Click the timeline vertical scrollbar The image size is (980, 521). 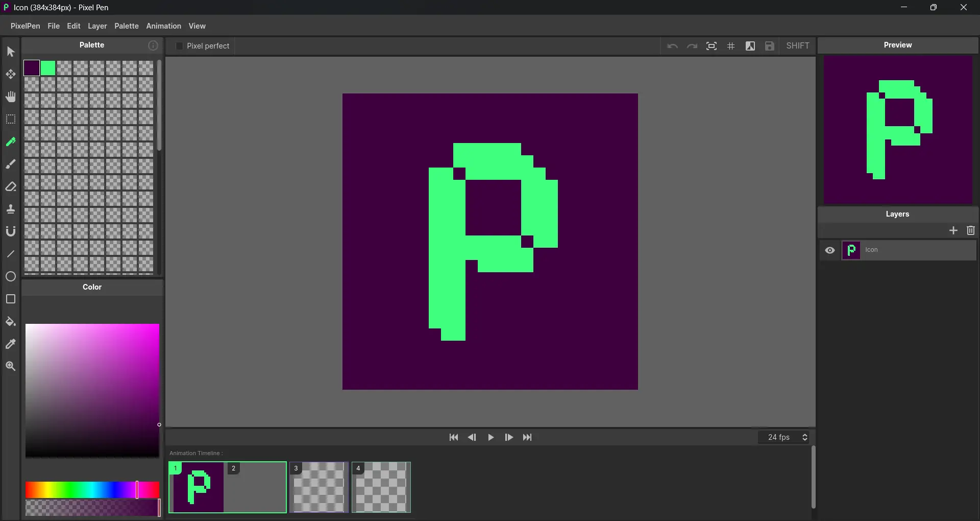(x=813, y=477)
